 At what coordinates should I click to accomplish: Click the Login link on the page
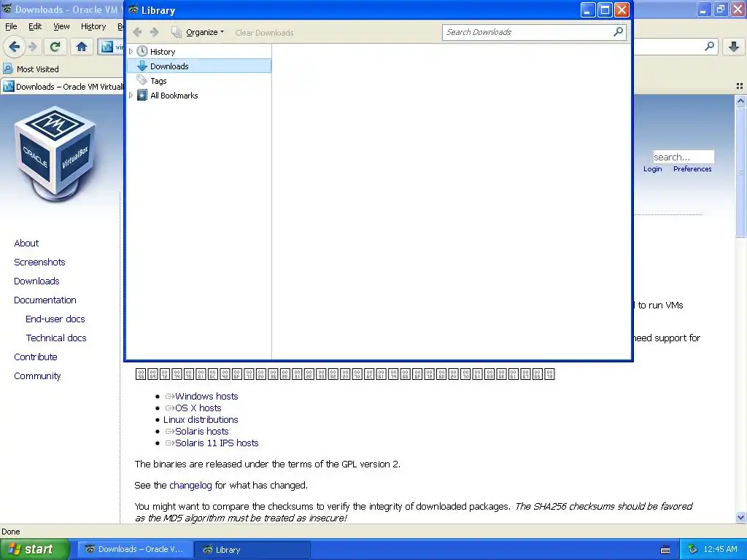pos(653,169)
